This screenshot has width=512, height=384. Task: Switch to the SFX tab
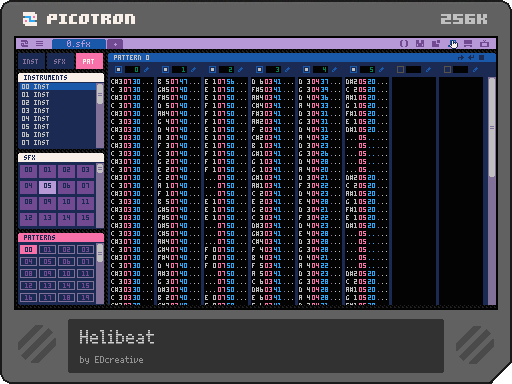[60, 61]
